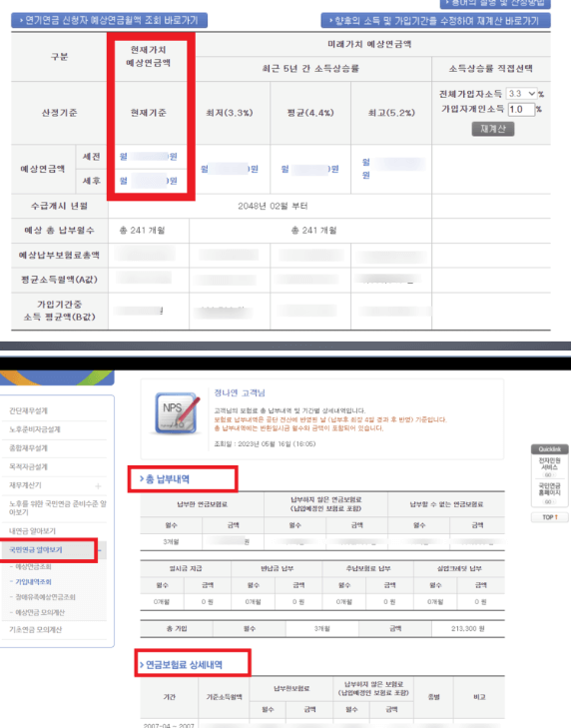
Task: Open the 내연금 알아보기 menu item
Action: click(32, 530)
